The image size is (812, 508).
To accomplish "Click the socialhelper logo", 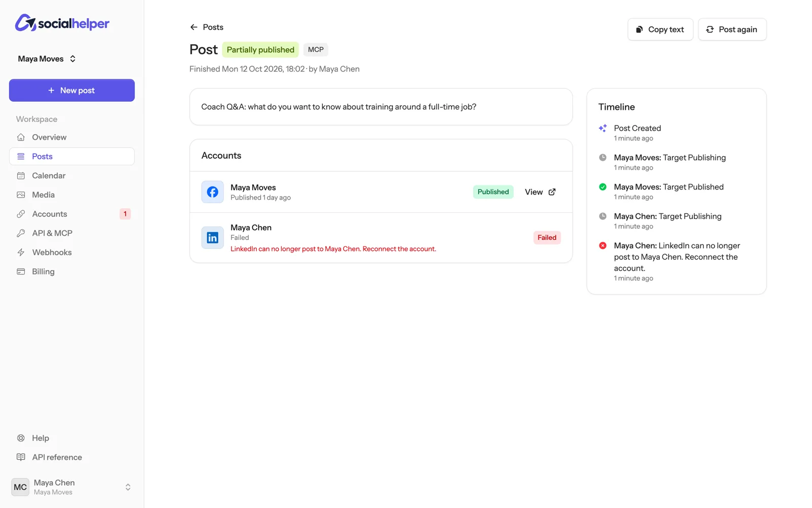I will click(62, 23).
